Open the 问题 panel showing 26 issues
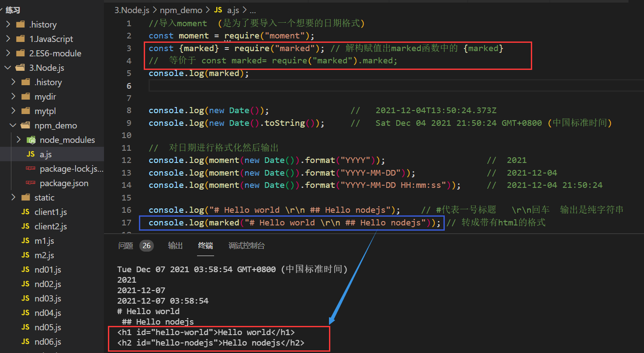The width and height of the screenshot is (644, 353). pyautogui.click(x=125, y=246)
